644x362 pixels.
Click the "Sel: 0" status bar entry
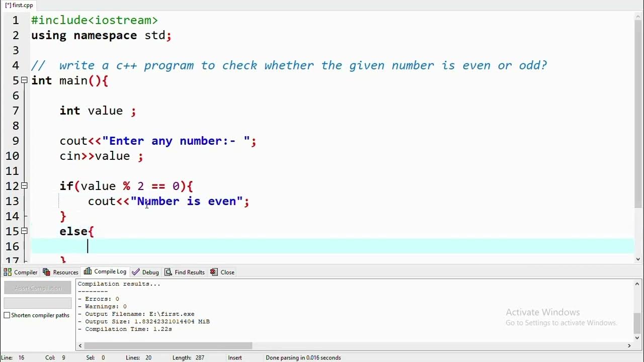click(96, 357)
